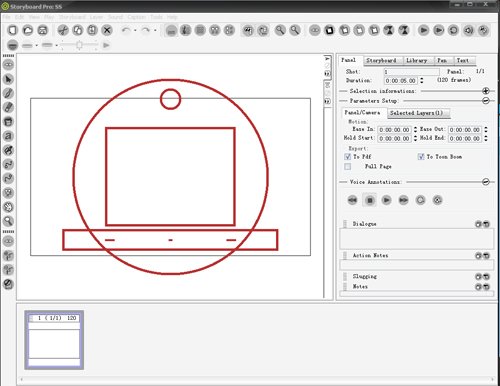The width and height of the screenshot is (500, 386).
Task: Collapse the Voice Annotations section
Action: (486, 182)
